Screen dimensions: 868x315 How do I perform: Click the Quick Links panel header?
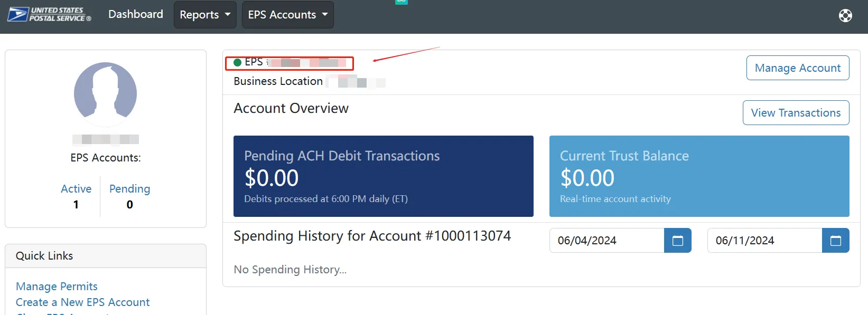[106, 256]
